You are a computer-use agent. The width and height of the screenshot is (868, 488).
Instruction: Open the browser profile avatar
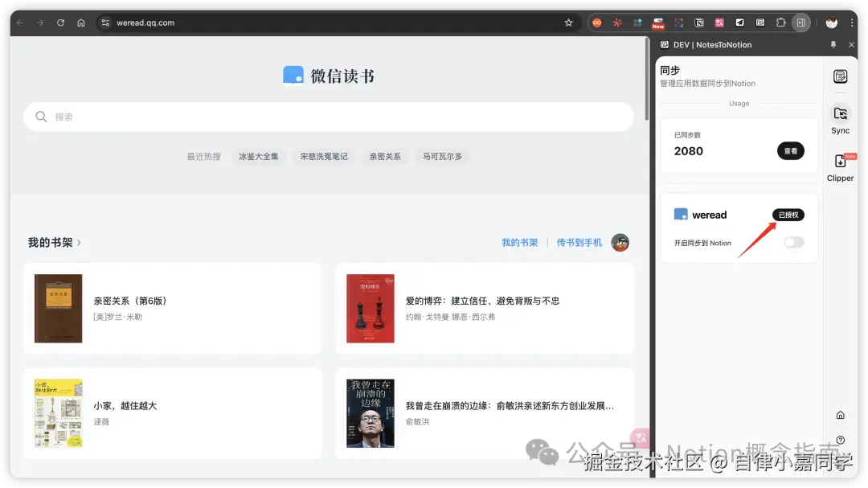(832, 23)
